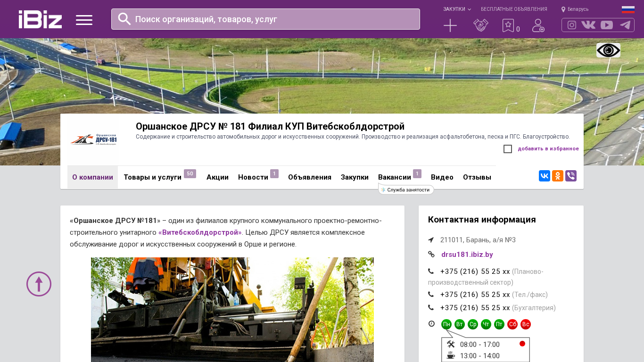Focus the organization search field

(265, 19)
